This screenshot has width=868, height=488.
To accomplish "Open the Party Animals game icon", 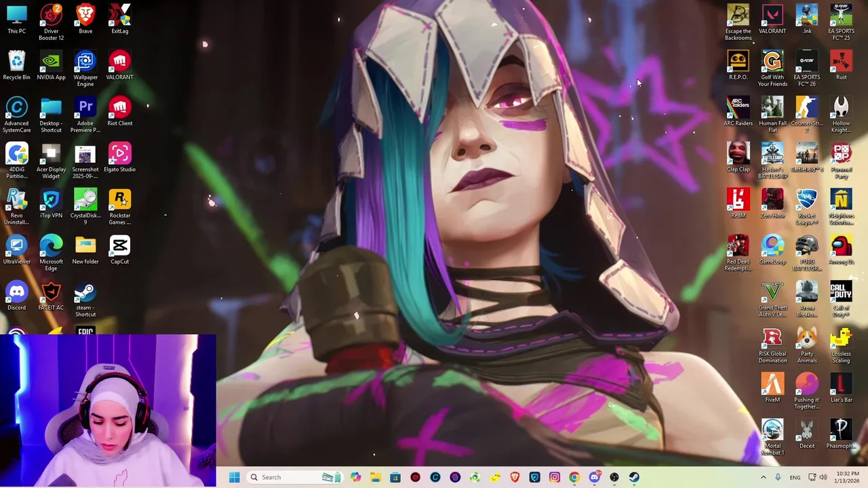I will click(x=807, y=345).
